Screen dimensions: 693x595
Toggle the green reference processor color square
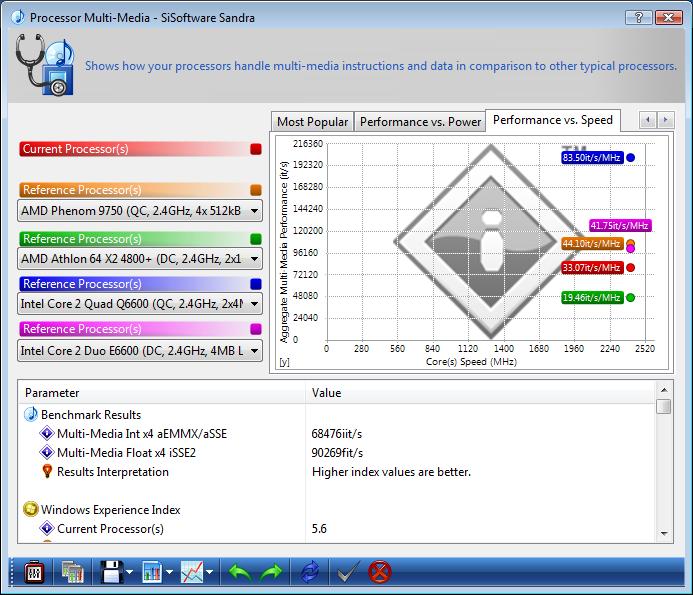[256, 239]
